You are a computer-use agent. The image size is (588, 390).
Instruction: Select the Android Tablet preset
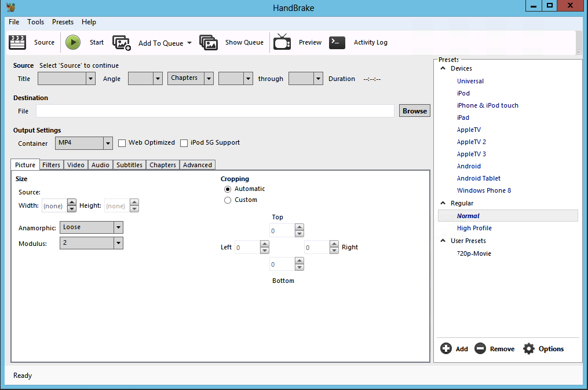[x=479, y=178]
